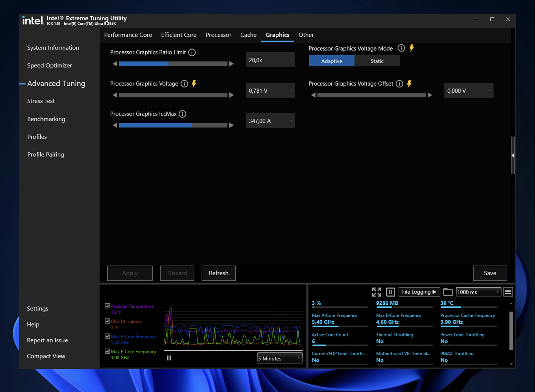Open the log folder icon
This screenshot has width=535, height=392.
(448, 292)
